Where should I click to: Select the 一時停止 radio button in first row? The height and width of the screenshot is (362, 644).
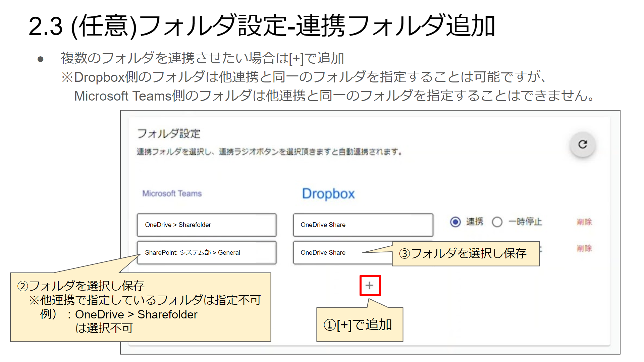497,222
